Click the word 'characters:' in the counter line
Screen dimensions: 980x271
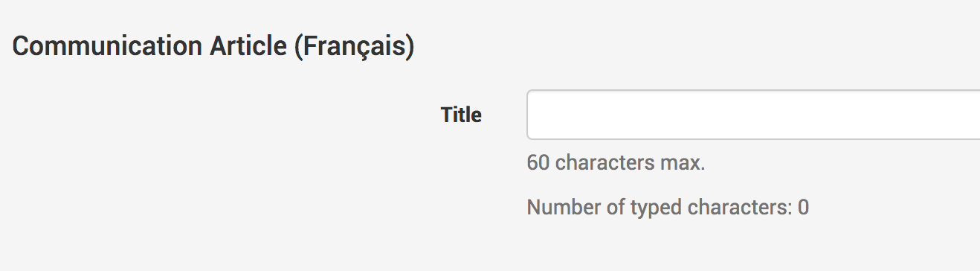[x=735, y=207]
